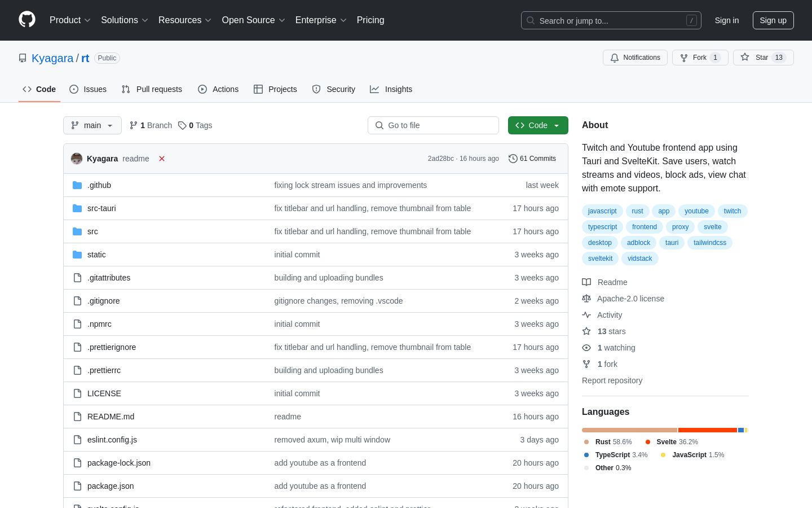The image size is (812, 508).
Task: Click the Sign up button
Action: click(773, 20)
